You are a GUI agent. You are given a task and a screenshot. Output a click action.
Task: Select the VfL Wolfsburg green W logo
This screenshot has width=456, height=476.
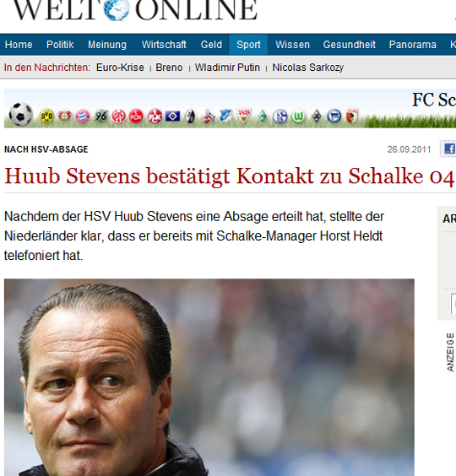[298, 116]
